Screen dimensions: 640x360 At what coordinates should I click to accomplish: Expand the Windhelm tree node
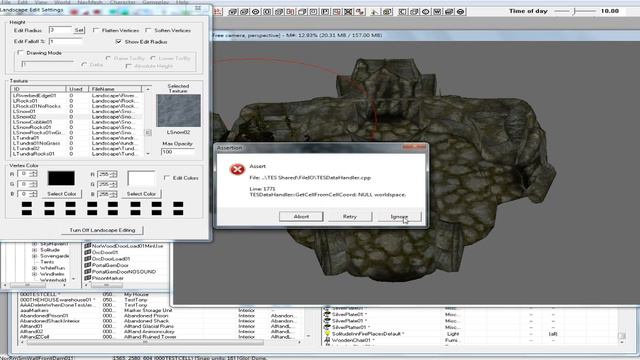point(35,274)
